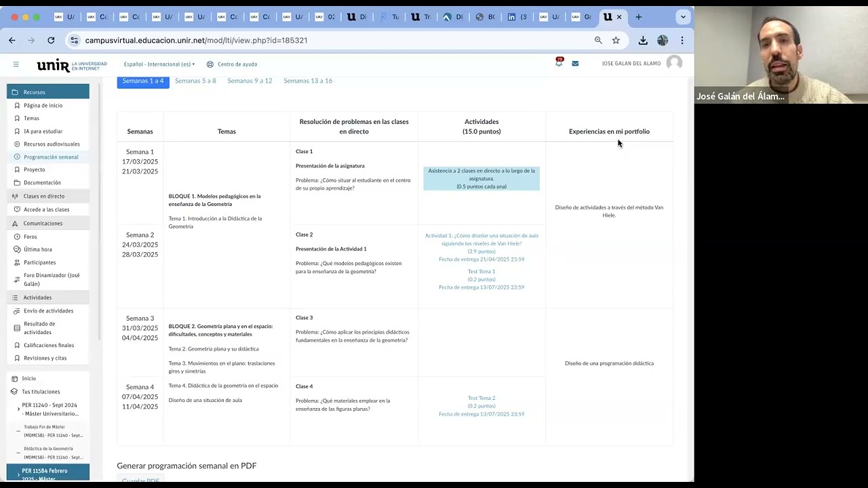The image size is (868, 488).
Task: Open the messages envelope icon
Action: point(575,64)
